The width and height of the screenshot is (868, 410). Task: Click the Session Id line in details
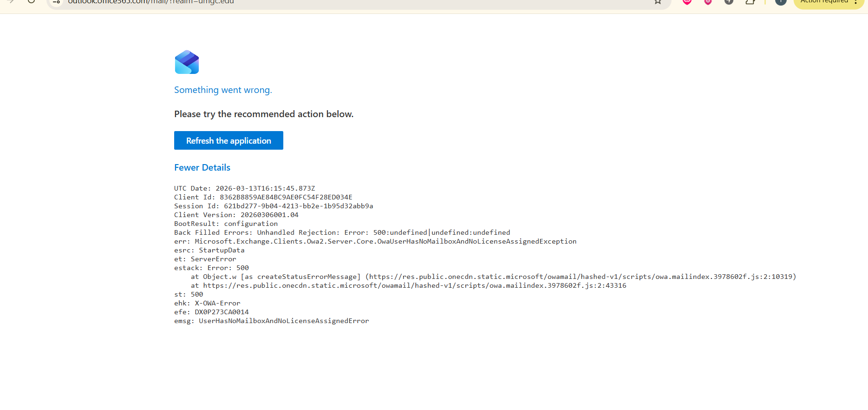(x=273, y=206)
